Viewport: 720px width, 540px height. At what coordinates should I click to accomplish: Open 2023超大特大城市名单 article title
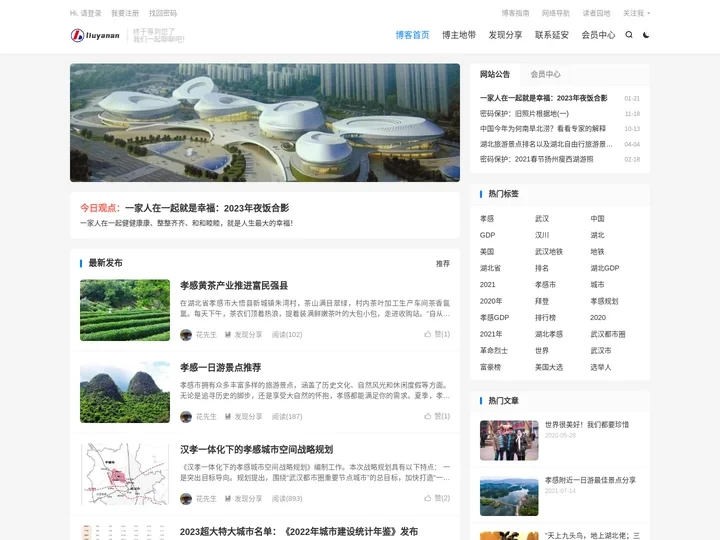[299, 532]
